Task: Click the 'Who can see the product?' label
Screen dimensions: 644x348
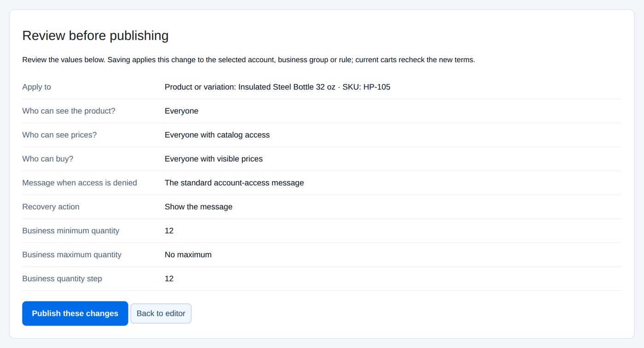Action: pyautogui.click(x=69, y=111)
